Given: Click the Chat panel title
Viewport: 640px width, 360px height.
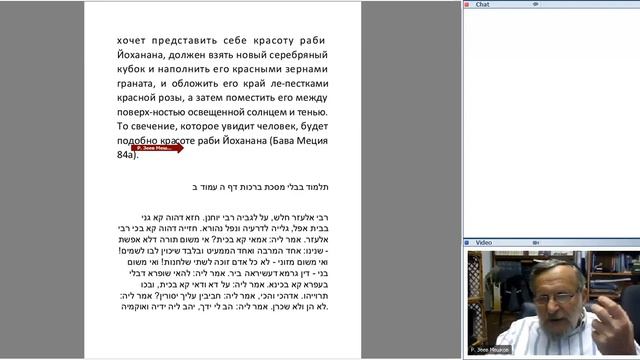Looking at the screenshot, I should click(482, 4).
